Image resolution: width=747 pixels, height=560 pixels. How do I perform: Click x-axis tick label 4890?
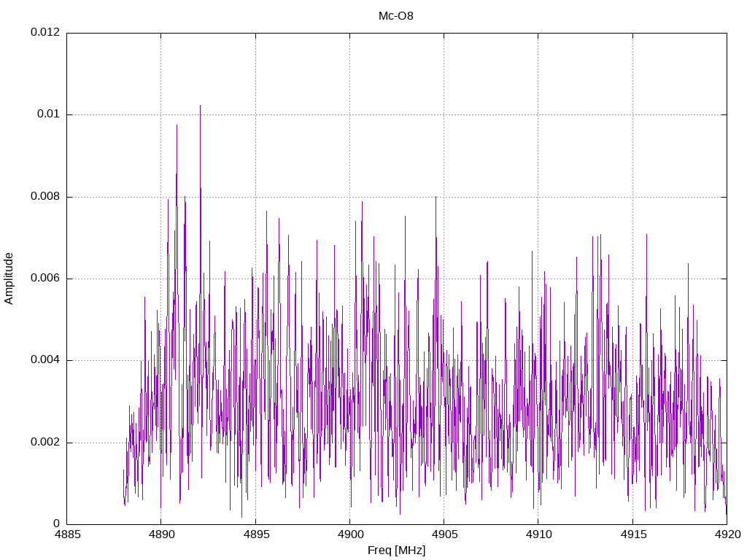click(x=161, y=534)
